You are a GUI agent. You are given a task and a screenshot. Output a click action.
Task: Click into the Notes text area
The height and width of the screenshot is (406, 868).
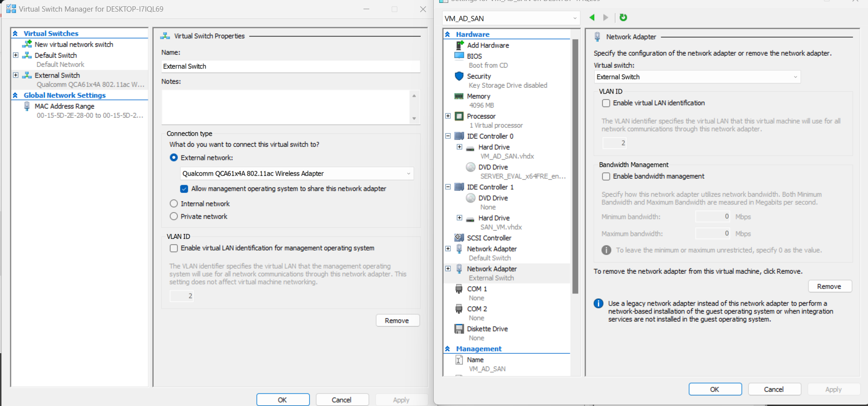point(286,107)
